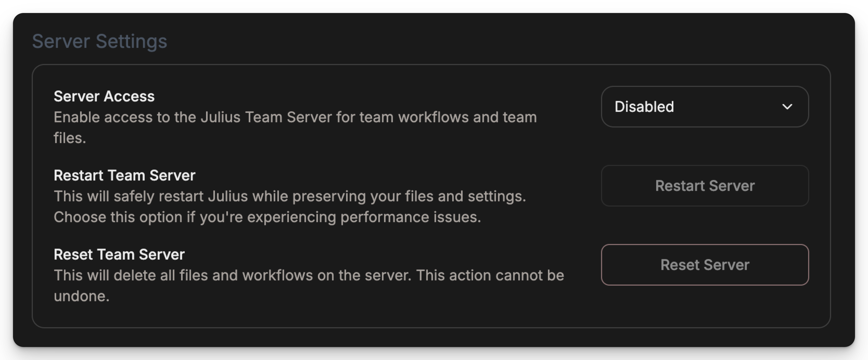Click the Server Access label
The height and width of the screenshot is (360, 868).
tap(104, 96)
